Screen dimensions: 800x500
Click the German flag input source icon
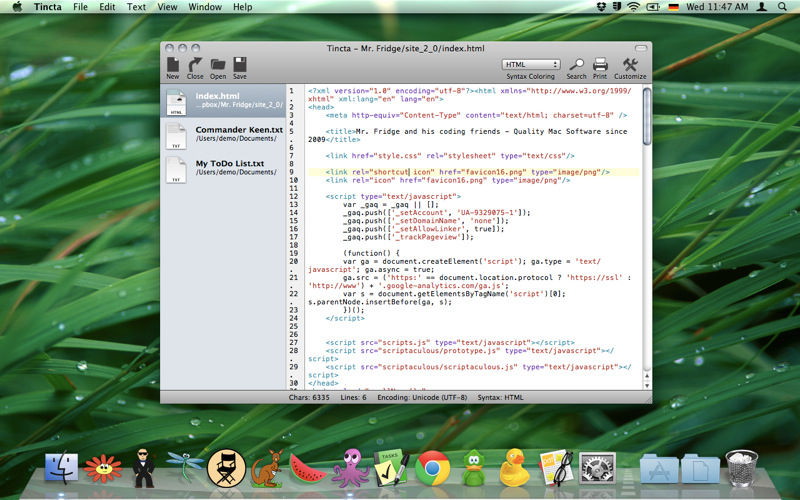[673, 7]
